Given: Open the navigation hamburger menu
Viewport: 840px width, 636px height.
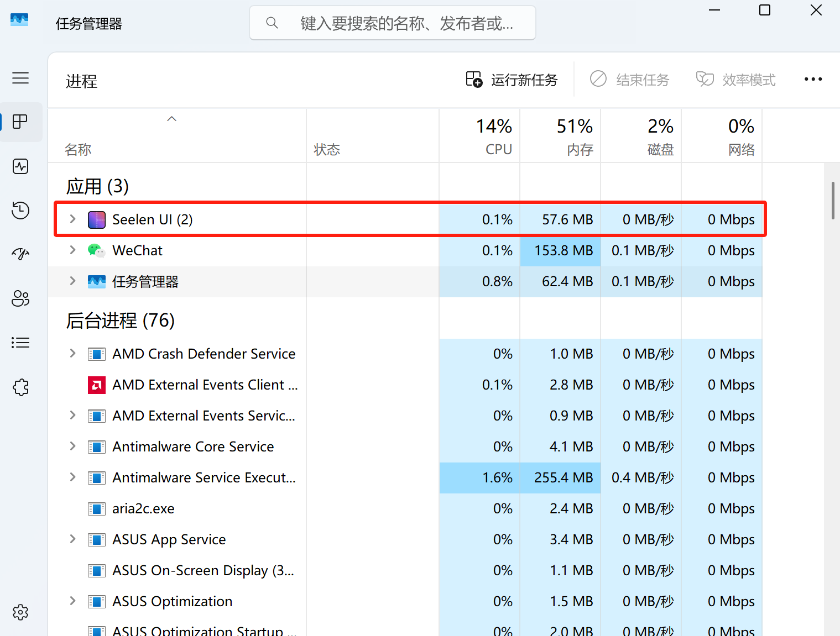Looking at the screenshot, I should pos(20,78).
